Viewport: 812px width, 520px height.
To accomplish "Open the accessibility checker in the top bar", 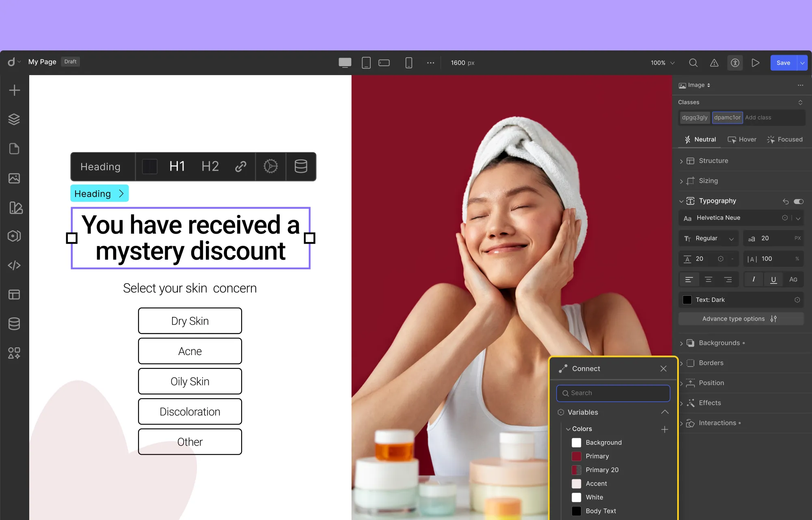I will pos(735,63).
